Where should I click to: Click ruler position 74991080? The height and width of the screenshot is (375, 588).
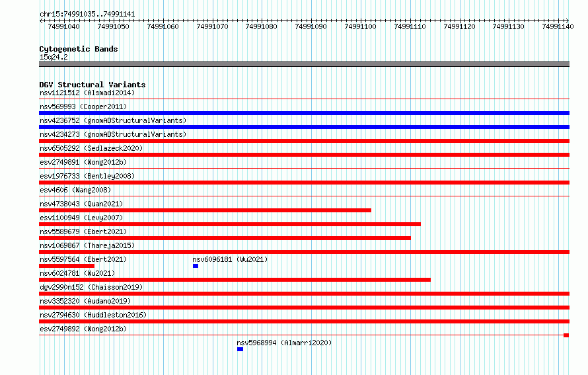[262, 26]
